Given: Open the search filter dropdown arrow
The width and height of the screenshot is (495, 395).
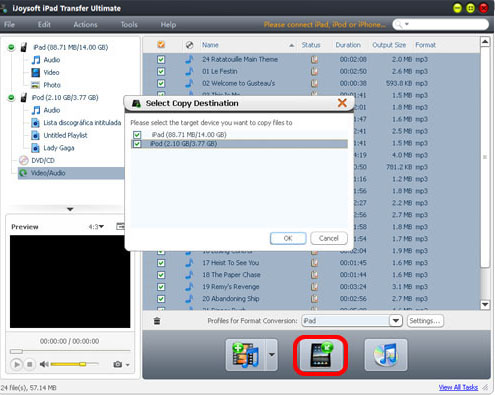Looking at the screenshot, I should coord(407,24).
